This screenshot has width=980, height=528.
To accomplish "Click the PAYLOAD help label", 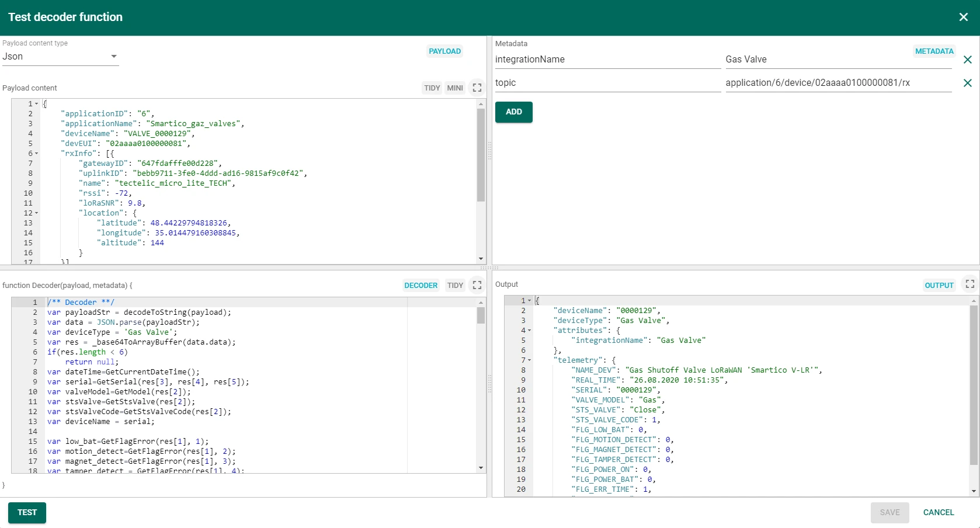I will tap(444, 51).
